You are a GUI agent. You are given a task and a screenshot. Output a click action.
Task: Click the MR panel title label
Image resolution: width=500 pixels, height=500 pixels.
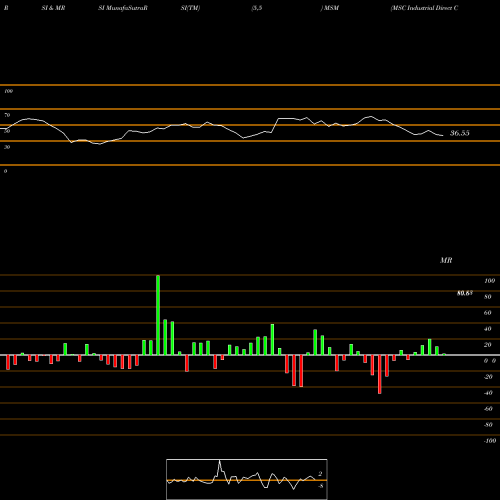pos(446,260)
